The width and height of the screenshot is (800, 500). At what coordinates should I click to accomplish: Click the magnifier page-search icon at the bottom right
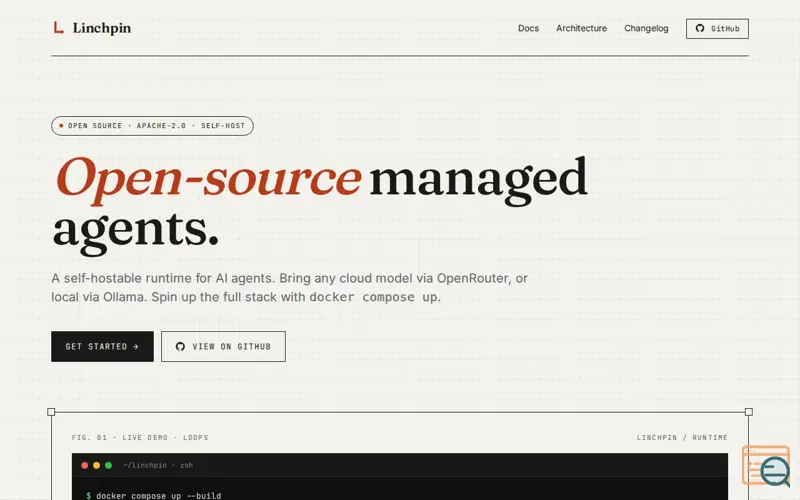click(x=766, y=466)
